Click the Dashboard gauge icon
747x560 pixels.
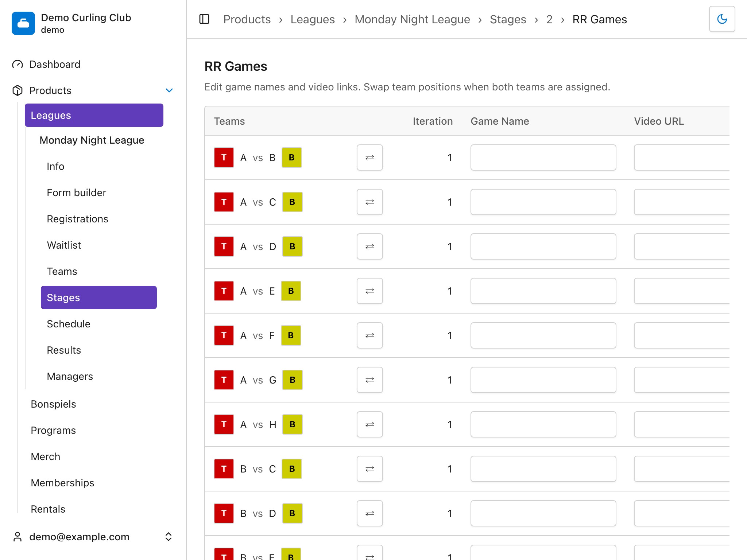click(x=18, y=65)
